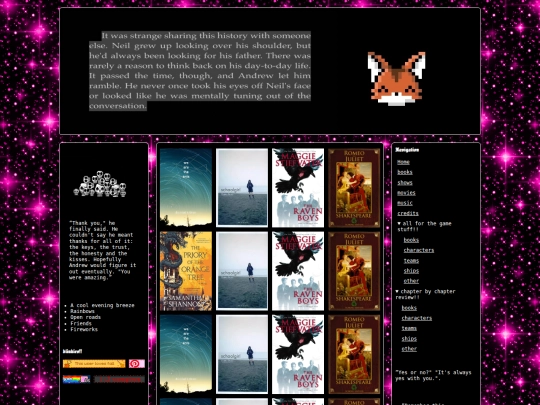
Task: Click the orange 'This user loves fall' blinkie
Action: (94, 364)
